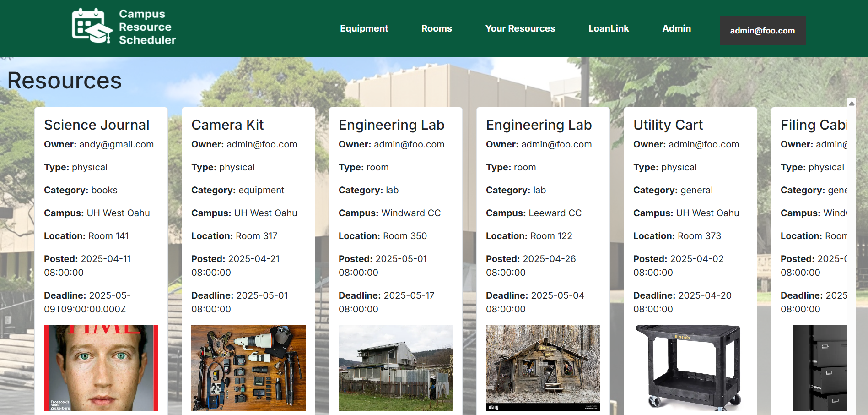Open the Equipment menu item

(364, 28)
